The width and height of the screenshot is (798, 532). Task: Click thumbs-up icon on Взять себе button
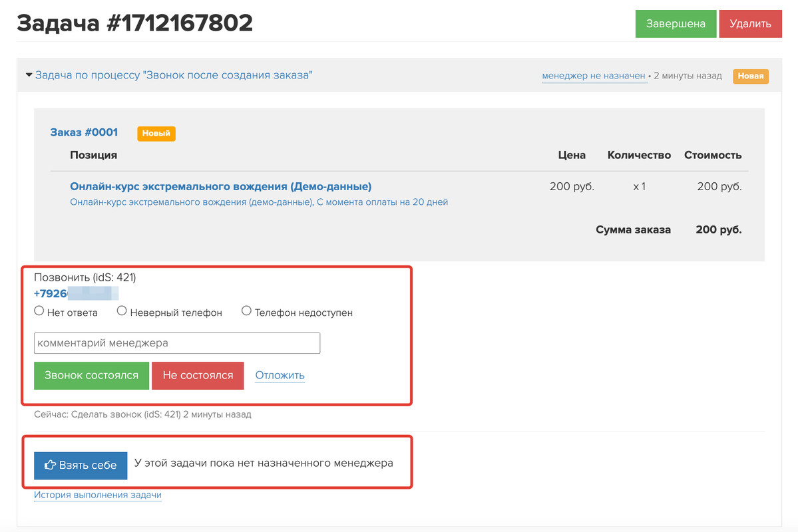(x=50, y=465)
